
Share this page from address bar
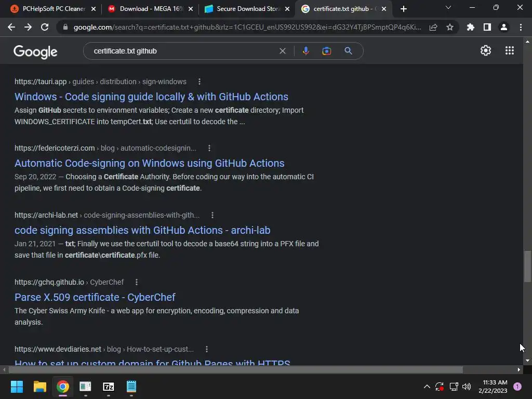pos(433,27)
